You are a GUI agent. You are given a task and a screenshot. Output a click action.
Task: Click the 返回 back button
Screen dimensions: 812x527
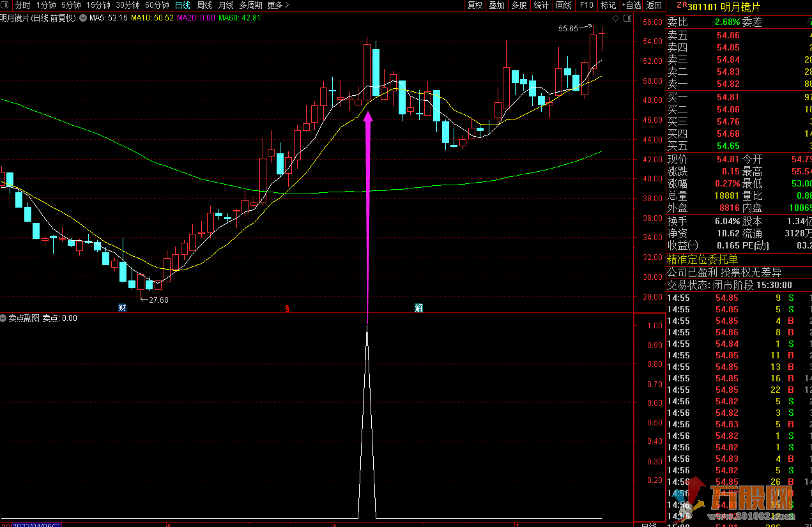tap(654, 5)
